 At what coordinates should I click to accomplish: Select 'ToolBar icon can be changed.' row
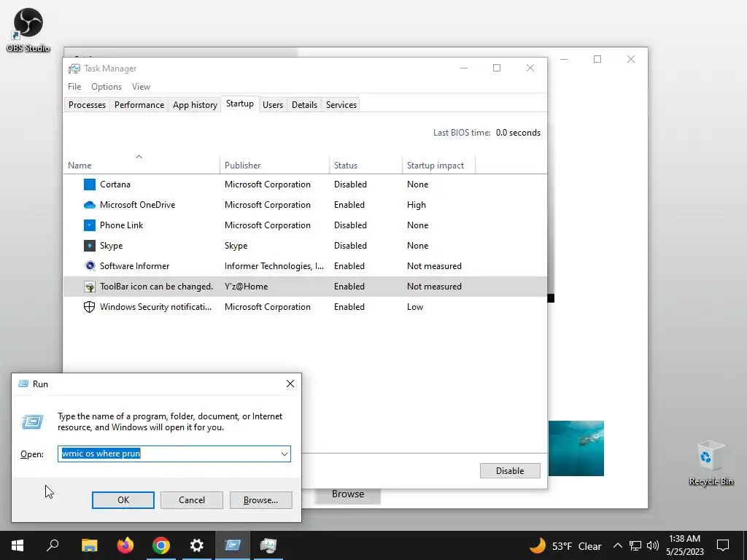[305, 287]
